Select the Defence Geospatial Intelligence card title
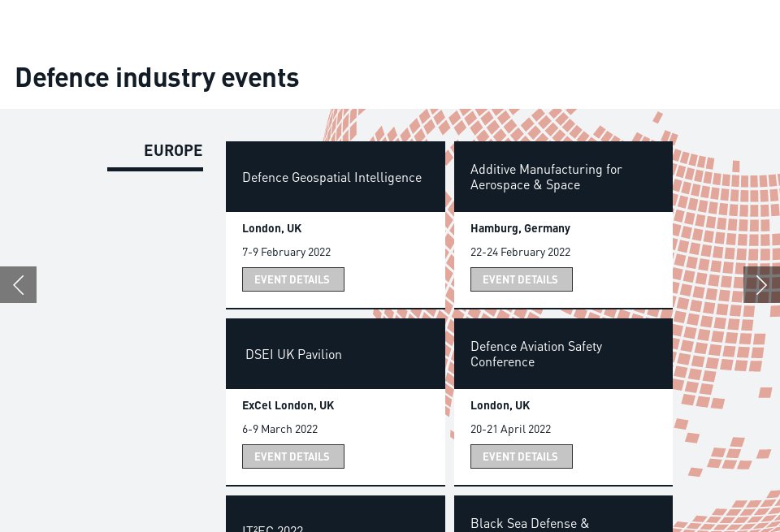This screenshot has width=780, height=532. pos(331,177)
